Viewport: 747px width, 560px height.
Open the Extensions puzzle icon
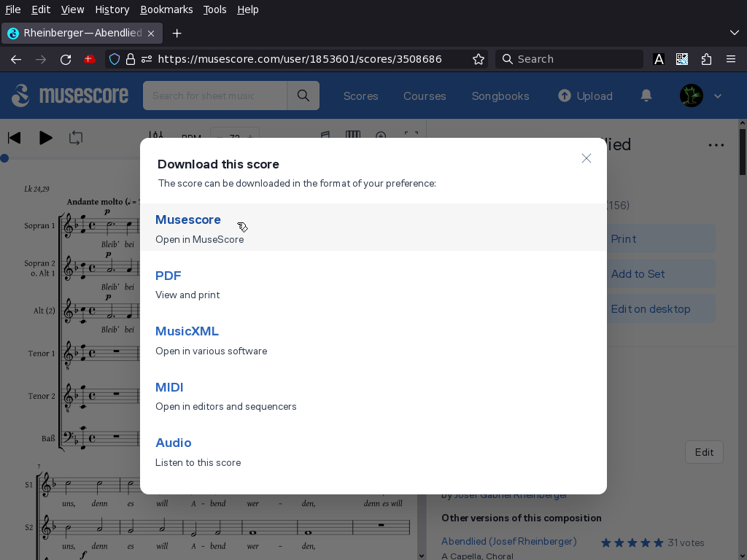706,59
